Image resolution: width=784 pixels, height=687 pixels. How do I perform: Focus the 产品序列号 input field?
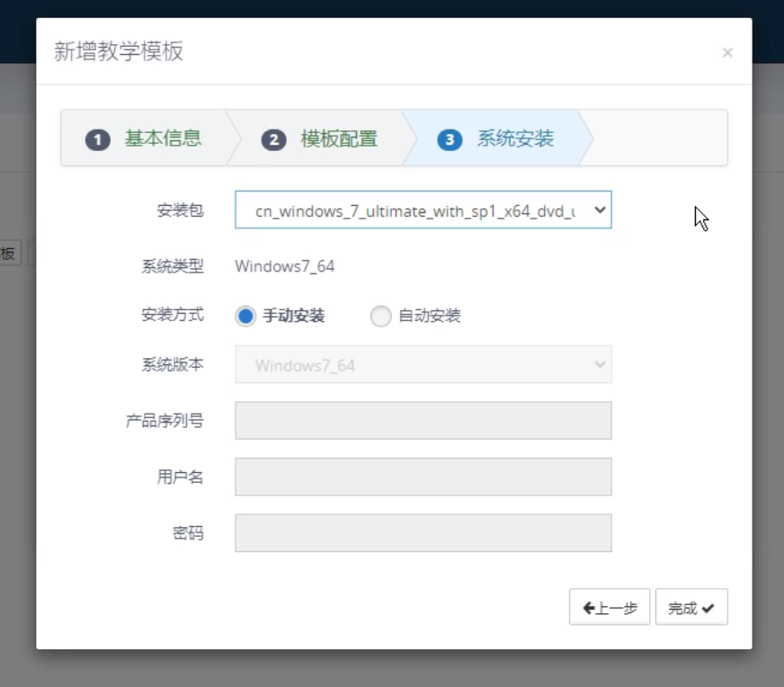point(423,421)
